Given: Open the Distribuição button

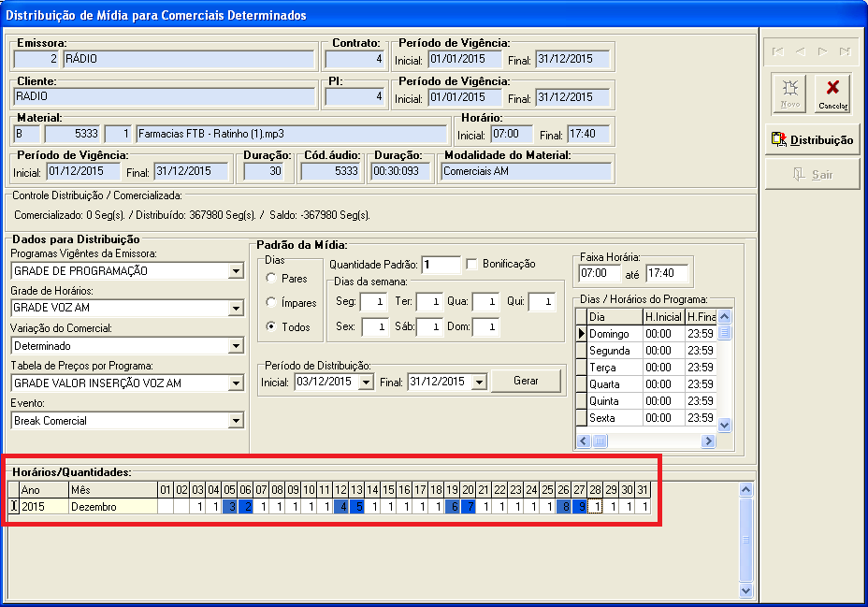Looking at the screenshot, I should [x=811, y=139].
